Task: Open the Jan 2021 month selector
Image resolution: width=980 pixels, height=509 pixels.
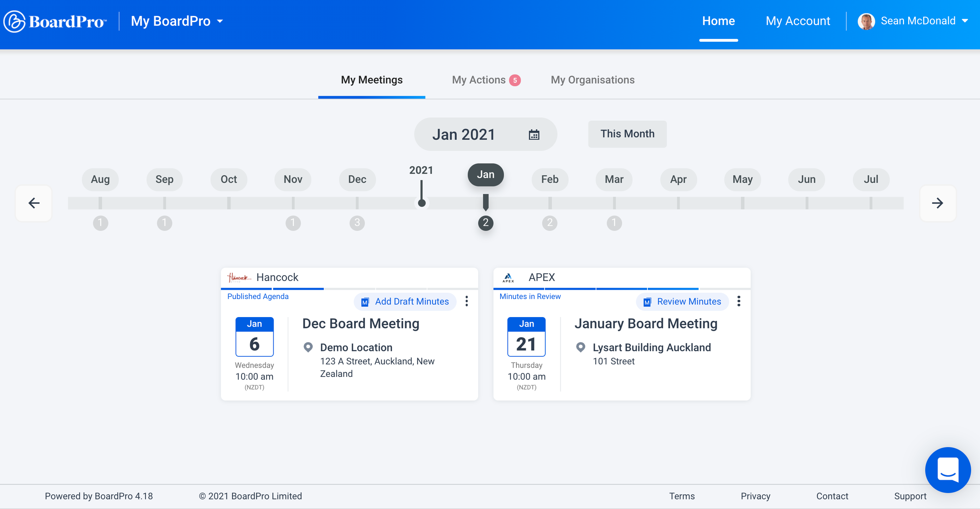Action: point(464,135)
